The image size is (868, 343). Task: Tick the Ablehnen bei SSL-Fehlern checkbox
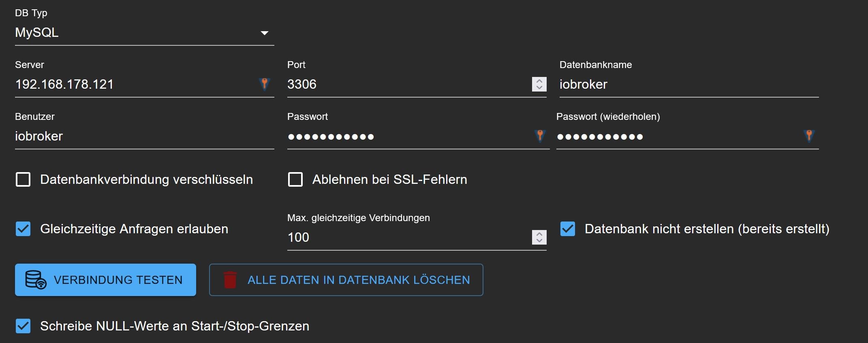295,179
